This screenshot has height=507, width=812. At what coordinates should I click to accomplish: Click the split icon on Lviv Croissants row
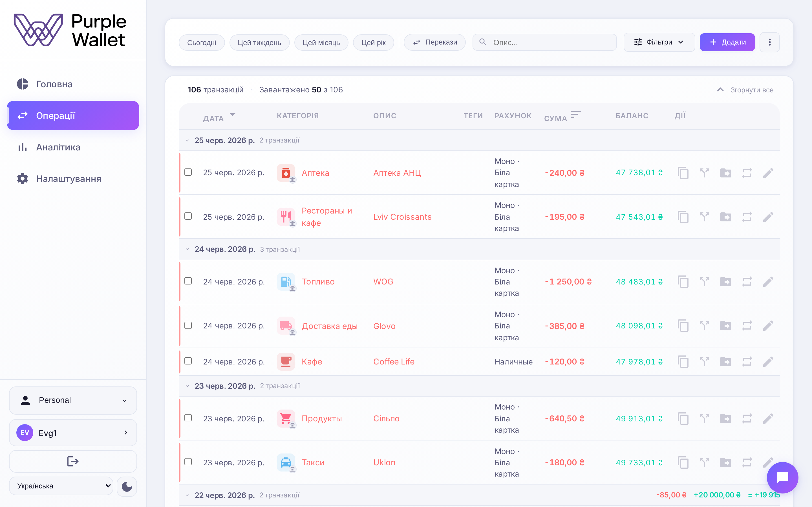tap(704, 217)
